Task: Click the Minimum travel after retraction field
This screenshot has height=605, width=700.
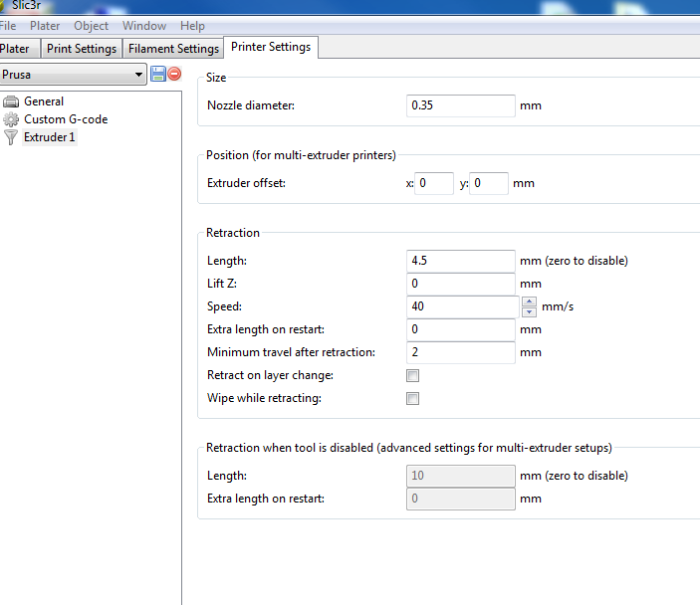Action: 461,352
